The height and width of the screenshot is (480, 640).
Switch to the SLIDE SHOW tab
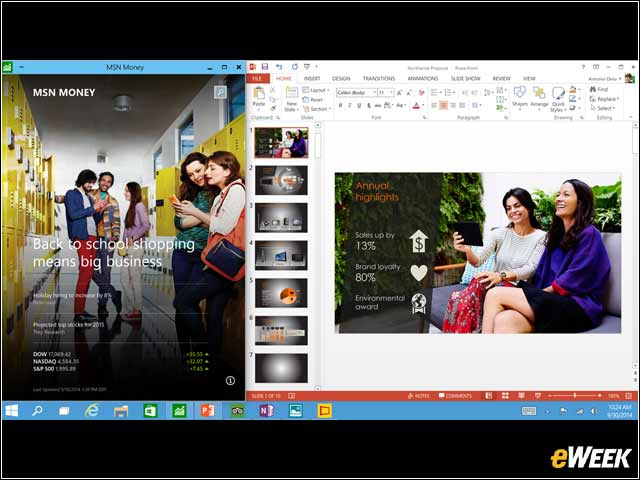point(465,78)
